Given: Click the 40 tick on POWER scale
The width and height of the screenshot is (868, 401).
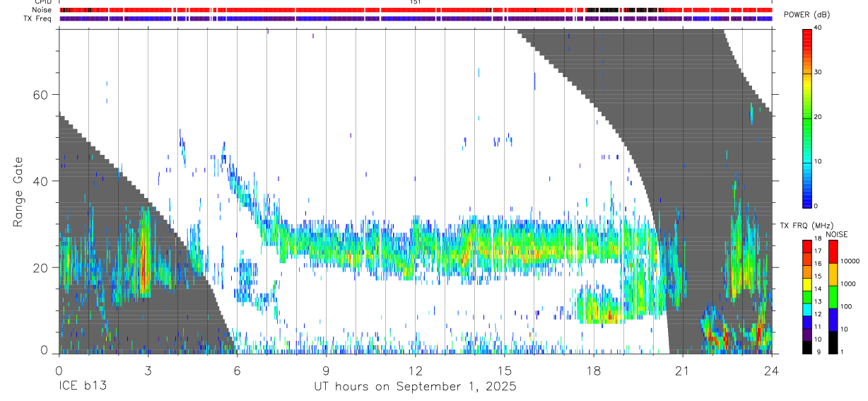Looking at the screenshot, I should (818, 28).
